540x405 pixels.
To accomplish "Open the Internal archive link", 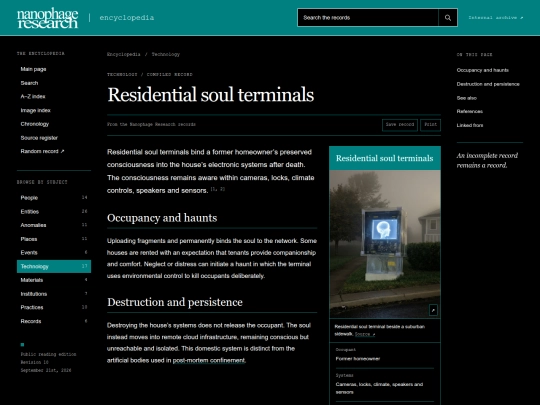I will tap(496, 18).
